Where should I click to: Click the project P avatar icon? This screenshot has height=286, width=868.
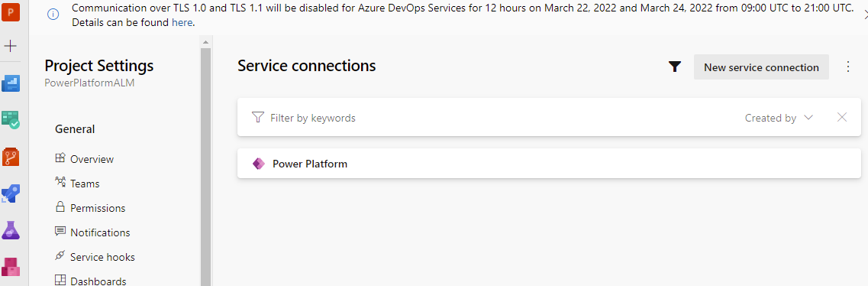pos(11,11)
